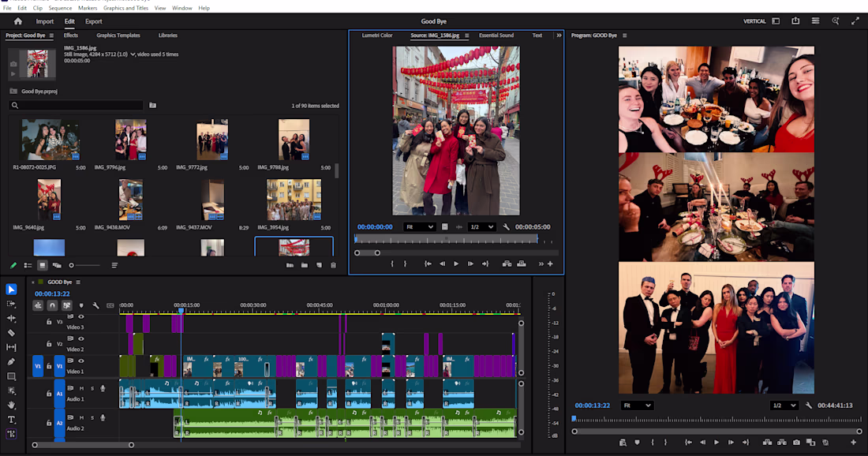Expand the Source panel tab overflow chevrons
This screenshot has height=456, width=868.
coord(559,36)
